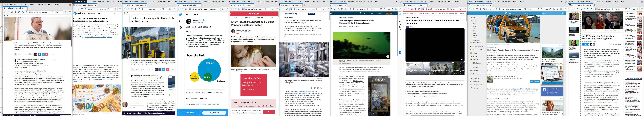Share Missbrauchsskandal article on Facebook

[x=39, y=54]
